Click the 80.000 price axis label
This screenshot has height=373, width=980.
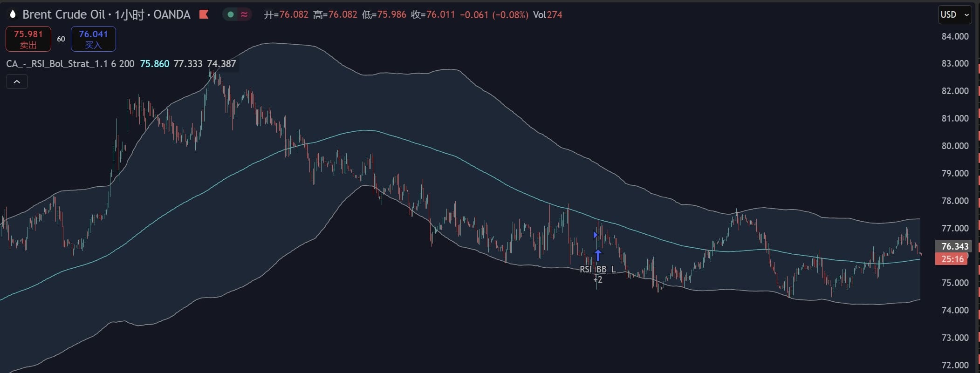955,146
